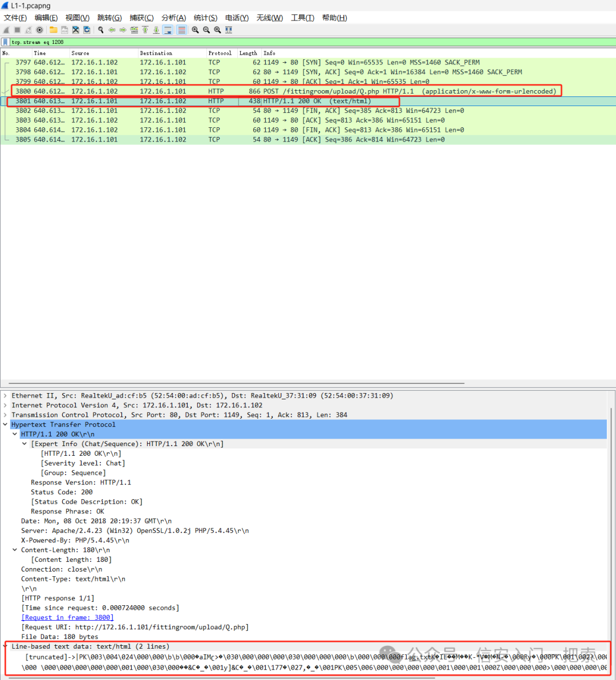Open the 统计(S) menu
616x680 pixels.
[205, 18]
